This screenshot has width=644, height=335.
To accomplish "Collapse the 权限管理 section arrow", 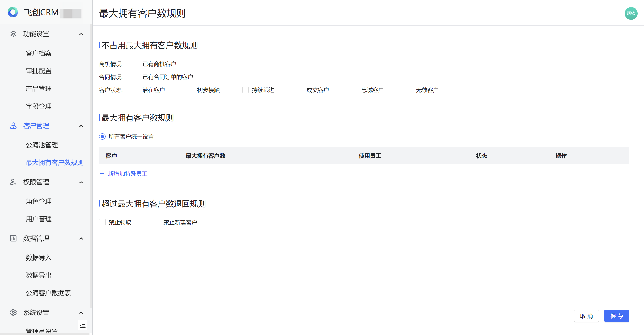I will pos(81,182).
